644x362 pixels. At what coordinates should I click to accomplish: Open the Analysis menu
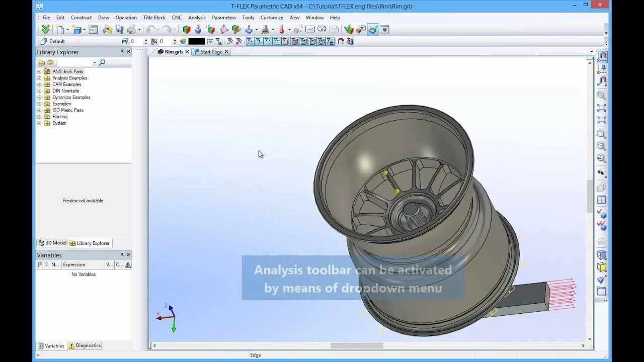(x=197, y=18)
